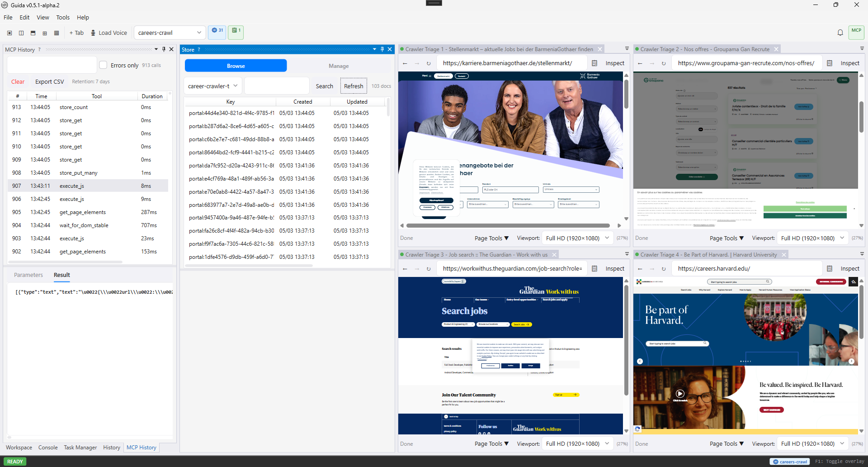Close the Crawler Triage 2 tab
The image size is (868, 467).
click(x=776, y=49)
